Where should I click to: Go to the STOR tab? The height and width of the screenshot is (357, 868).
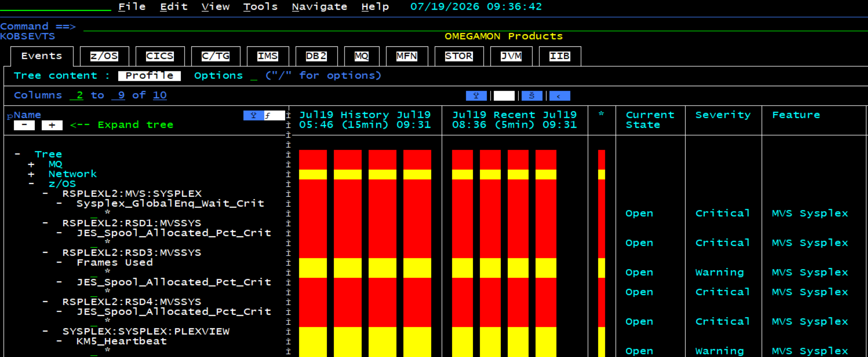click(x=459, y=56)
